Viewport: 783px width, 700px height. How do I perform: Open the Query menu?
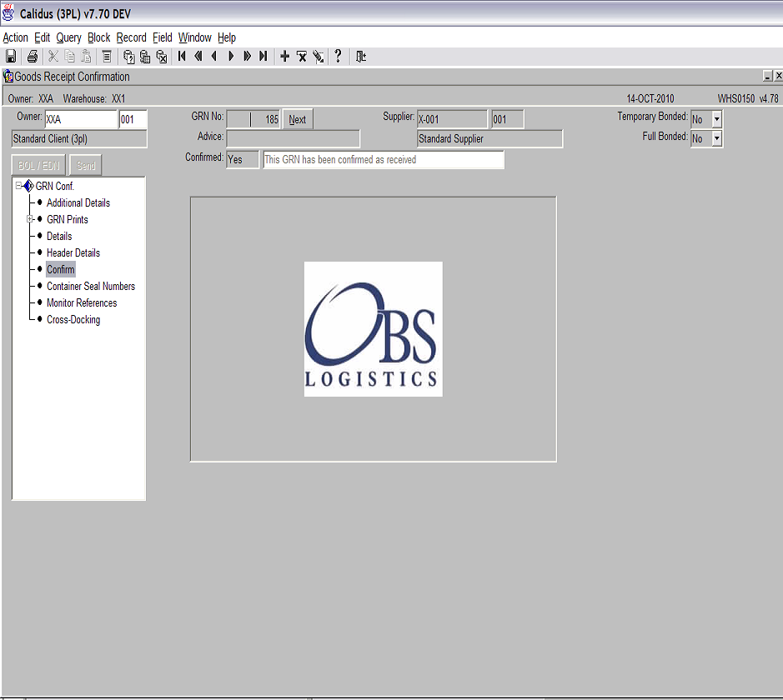click(68, 38)
